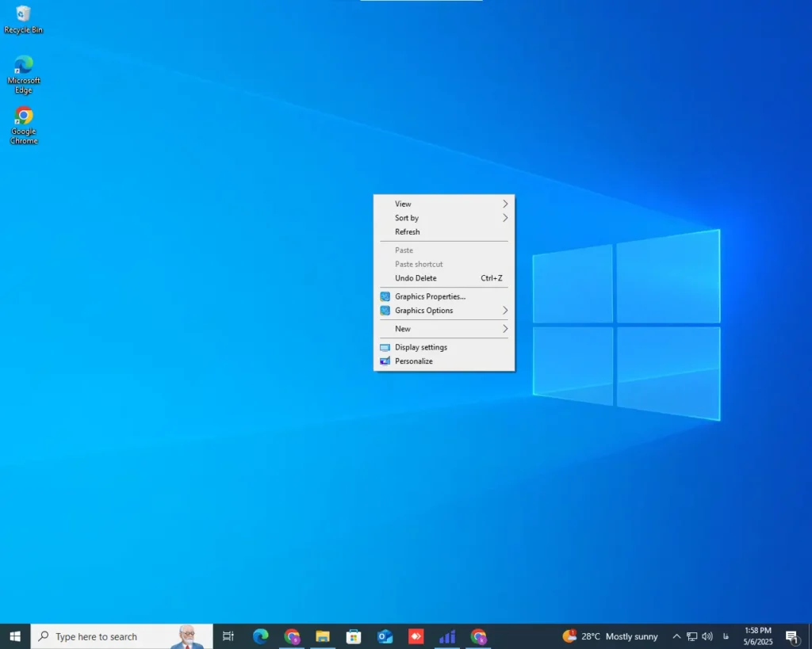Viewport: 812px width, 649px height.
Task: Launch Microsoft Edge from the taskbar
Action: (260, 636)
